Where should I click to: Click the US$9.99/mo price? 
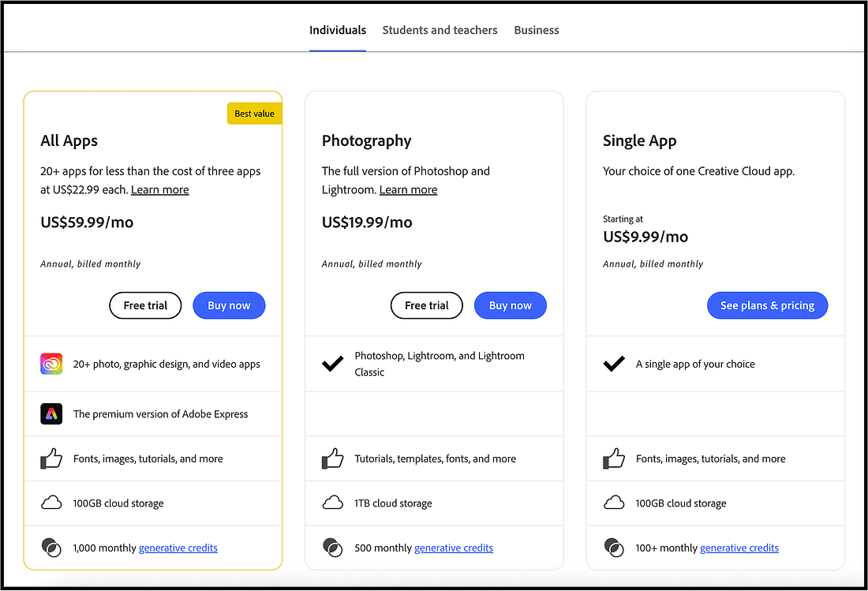(x=645, y=237)
